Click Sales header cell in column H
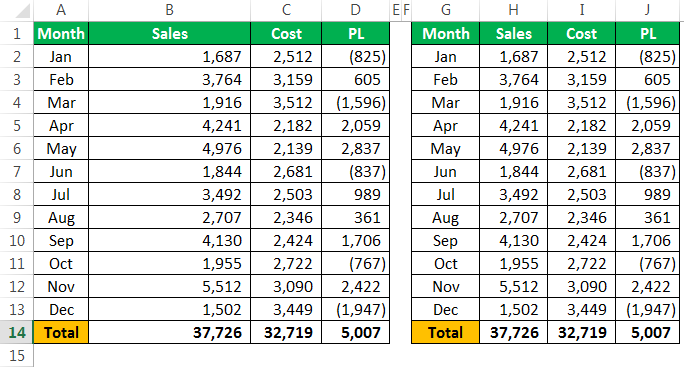Screen dimensions: 684x367 click(x=513, y=33)
